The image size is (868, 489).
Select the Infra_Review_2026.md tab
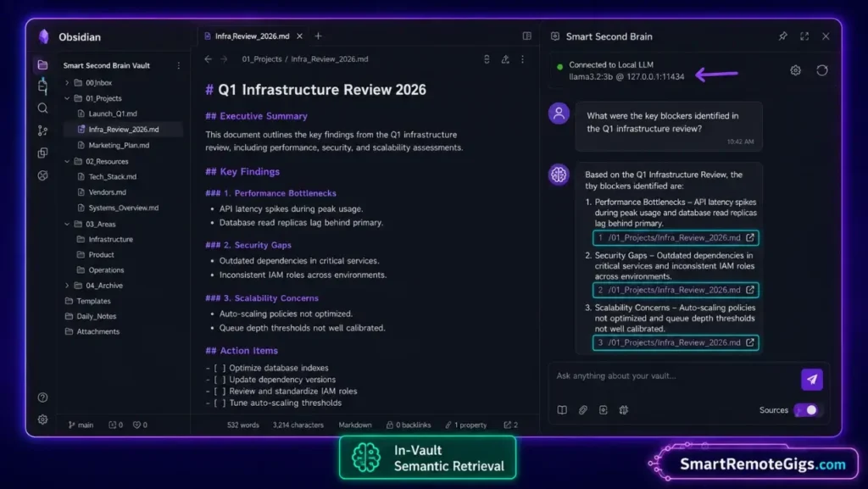pos(252,36)
